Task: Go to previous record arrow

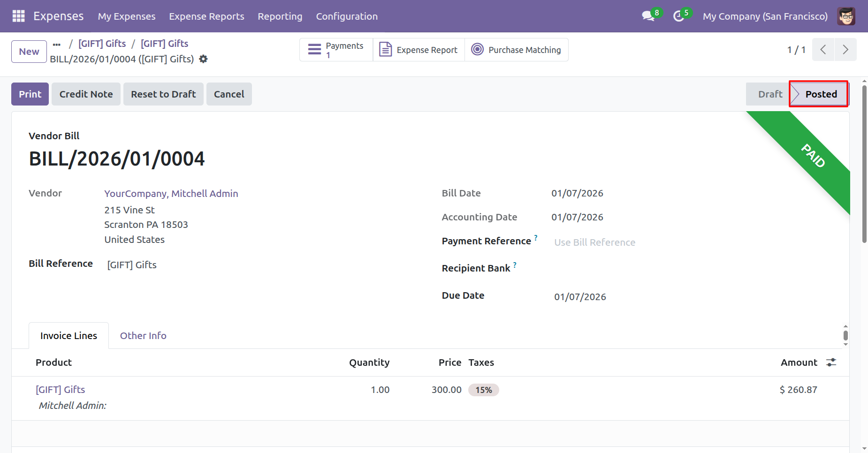Action: pos(823,50)
